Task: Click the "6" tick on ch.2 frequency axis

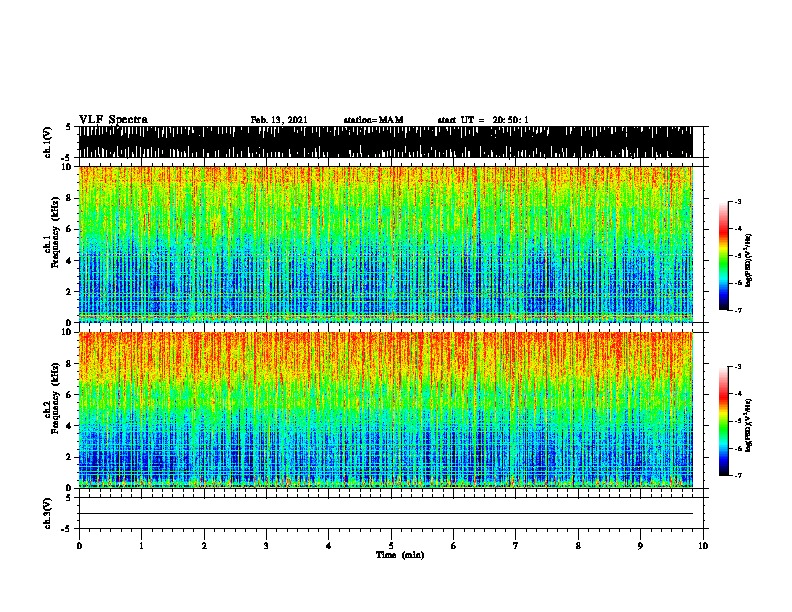Action: 70,395
